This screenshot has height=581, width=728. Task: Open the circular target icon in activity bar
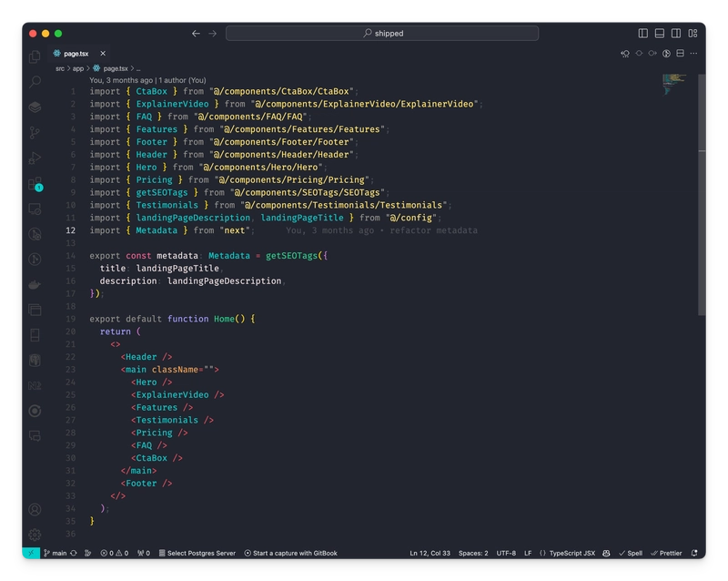(x=35, y=411)
